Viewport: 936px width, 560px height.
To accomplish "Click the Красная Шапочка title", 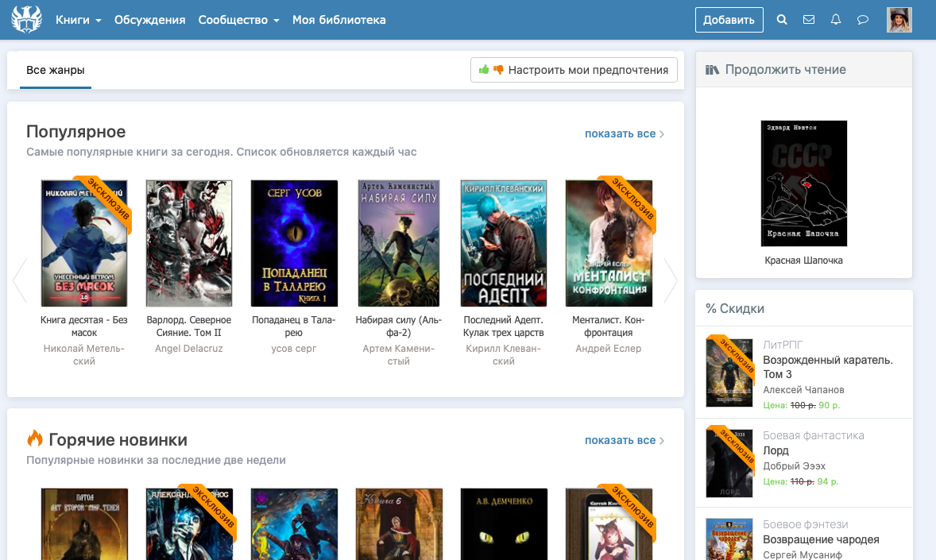I will coord(803,261).
